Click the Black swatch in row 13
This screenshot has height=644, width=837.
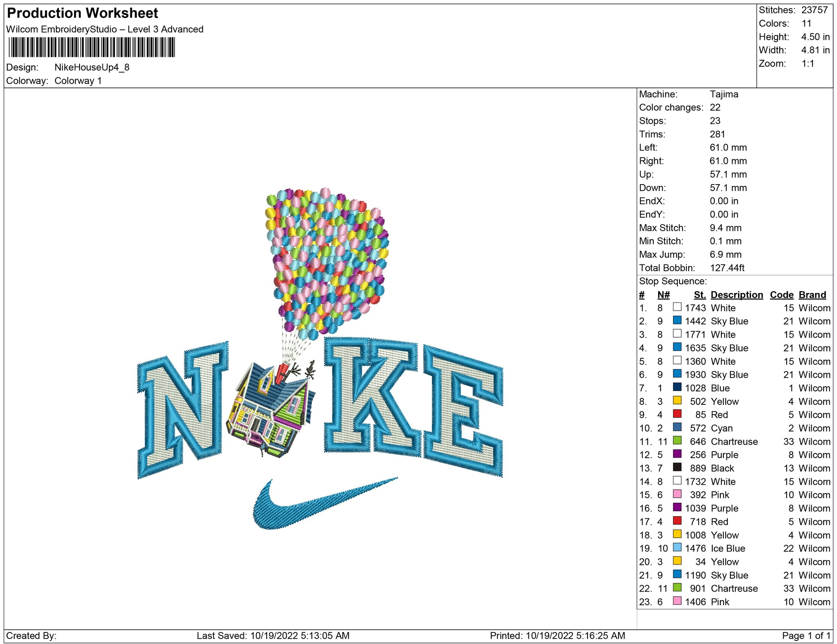pyautogui.click(x=677, y=467)
